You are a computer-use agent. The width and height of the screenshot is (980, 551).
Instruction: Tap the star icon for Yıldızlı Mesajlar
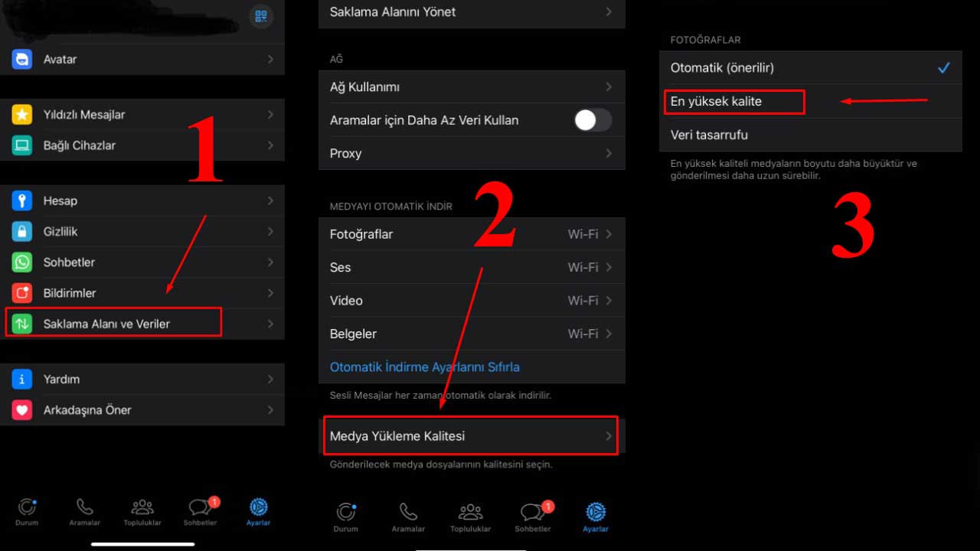tap(22, 115)
